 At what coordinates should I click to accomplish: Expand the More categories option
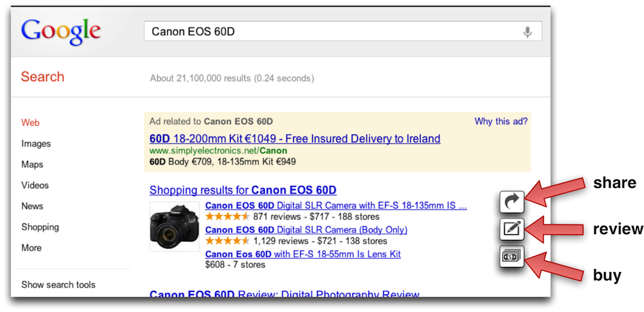point(31,248)
